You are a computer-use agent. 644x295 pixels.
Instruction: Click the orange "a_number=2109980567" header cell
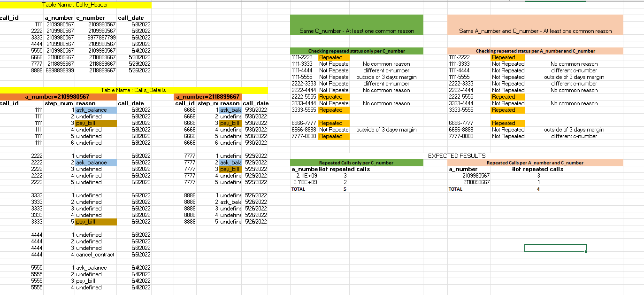coord(57,97)
